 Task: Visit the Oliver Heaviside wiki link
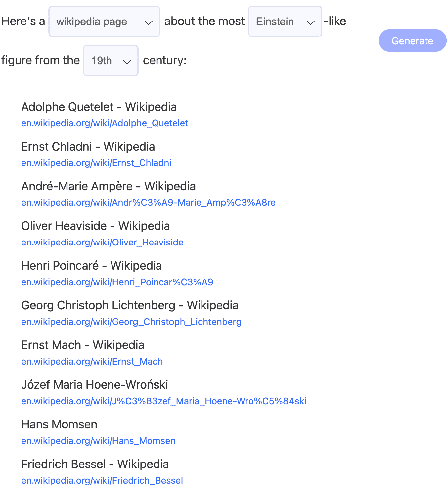click(x=102, y=243)
